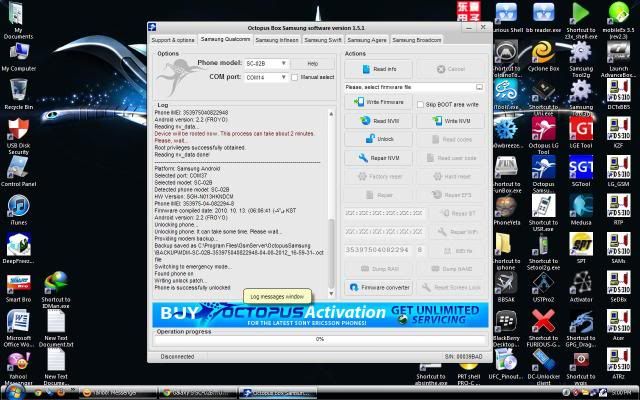Click the Repair NVM button
This screenshot has width=640, height=400.
click(x=378, y=158)
